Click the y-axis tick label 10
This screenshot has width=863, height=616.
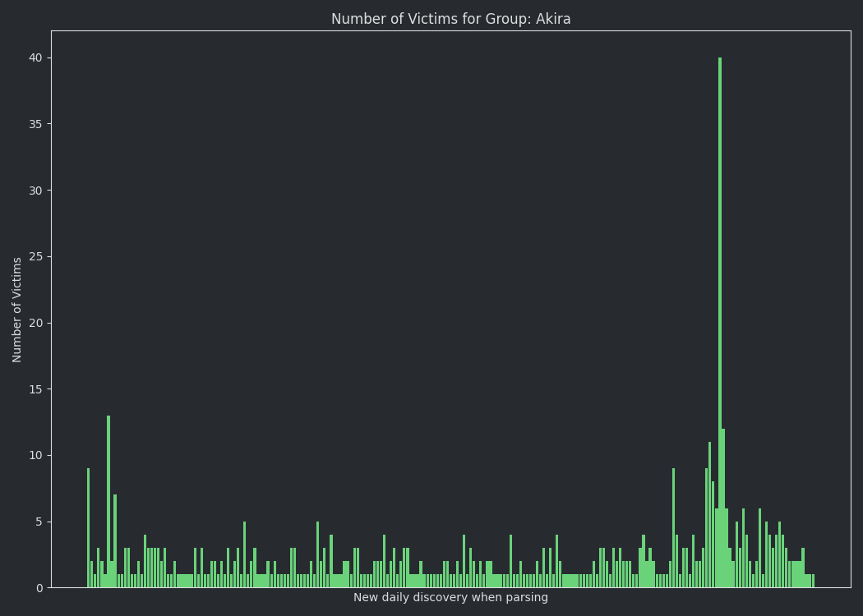(x=36, y=455)
